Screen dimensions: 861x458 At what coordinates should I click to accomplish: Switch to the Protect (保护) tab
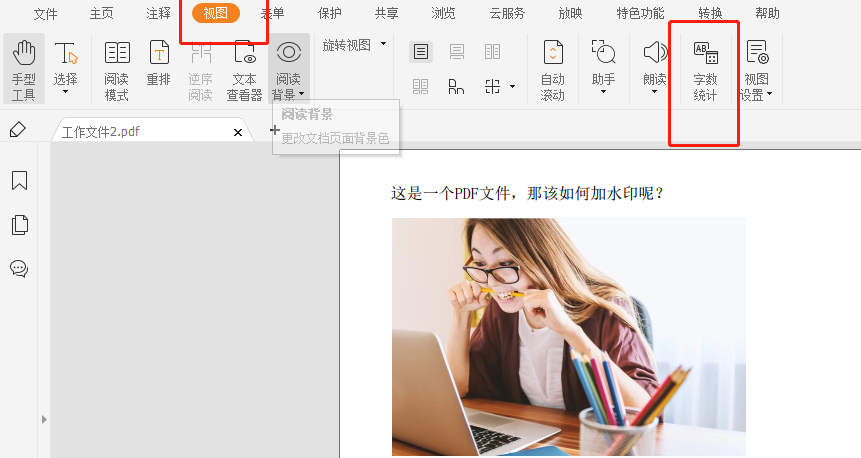pyautogui.click(x=329, y=14)
